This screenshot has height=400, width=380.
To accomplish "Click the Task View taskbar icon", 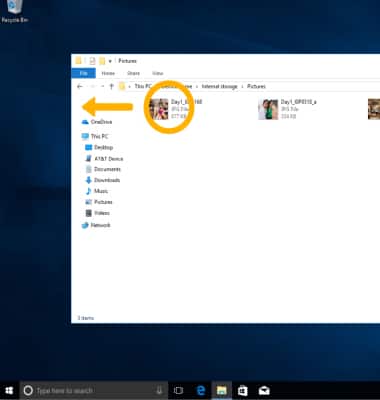I will [179, 390].
